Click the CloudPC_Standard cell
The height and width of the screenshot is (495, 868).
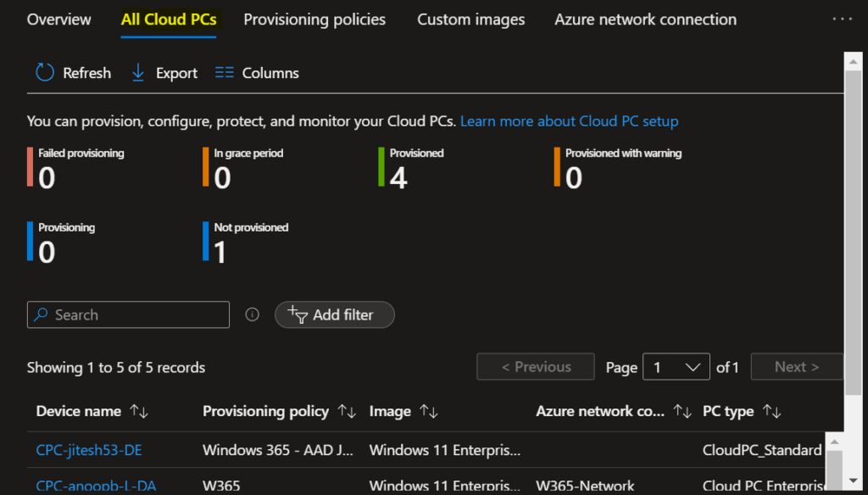point(762,450)
